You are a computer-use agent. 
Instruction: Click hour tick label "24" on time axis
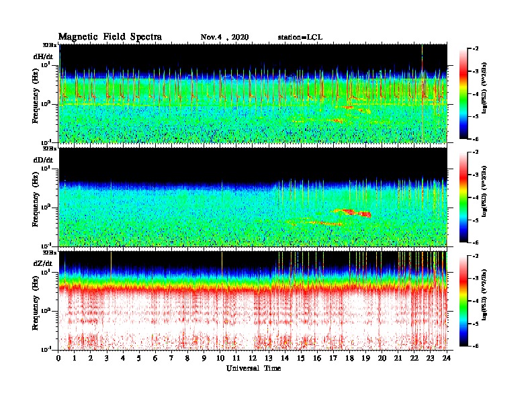tap(447, 358)
